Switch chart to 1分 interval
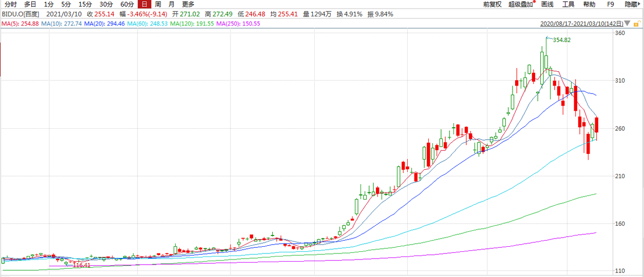644x277 pixels. [x=49, y=4]
